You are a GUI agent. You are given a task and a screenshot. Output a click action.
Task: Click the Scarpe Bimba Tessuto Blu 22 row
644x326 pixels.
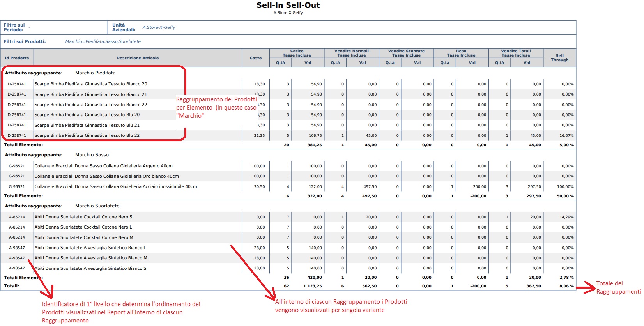(x=288, y=135)
